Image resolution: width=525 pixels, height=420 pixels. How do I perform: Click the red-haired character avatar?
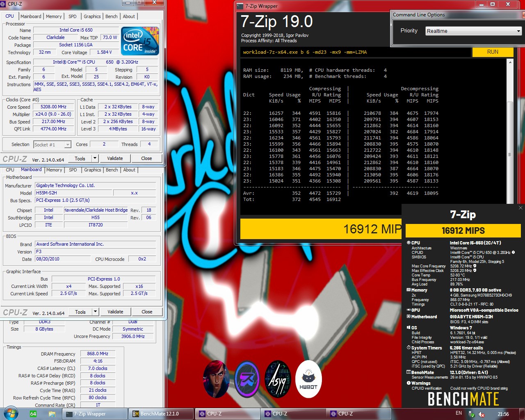(216, 379)
